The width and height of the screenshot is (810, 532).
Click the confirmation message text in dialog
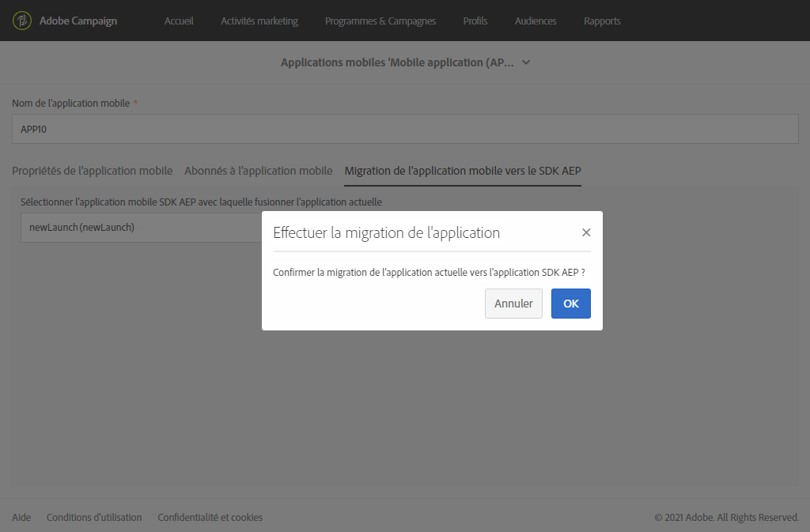429,273
